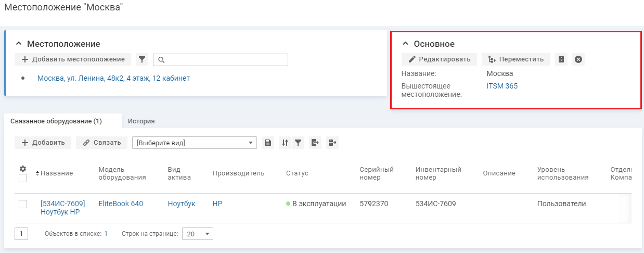The height and width of the screenshot is (253, 644).
Task: Click the archive icon in Основное panel
Action: pos(561,59)
